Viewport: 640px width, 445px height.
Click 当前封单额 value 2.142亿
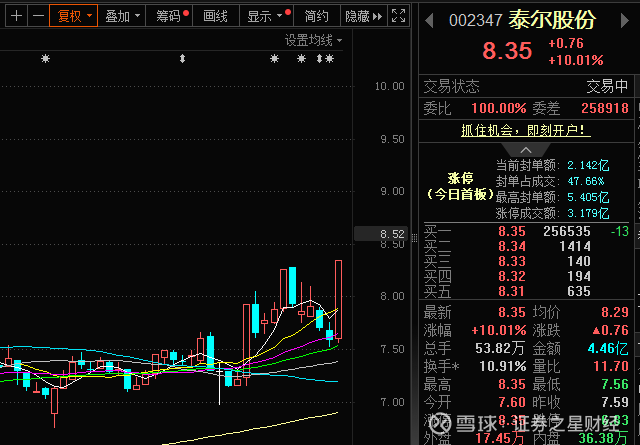coord(588,165)
